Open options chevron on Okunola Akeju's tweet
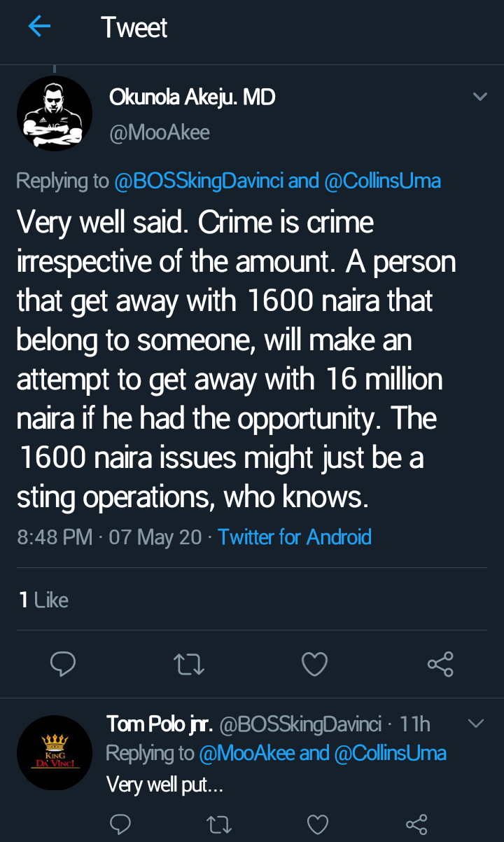 [x=479, y=97]
